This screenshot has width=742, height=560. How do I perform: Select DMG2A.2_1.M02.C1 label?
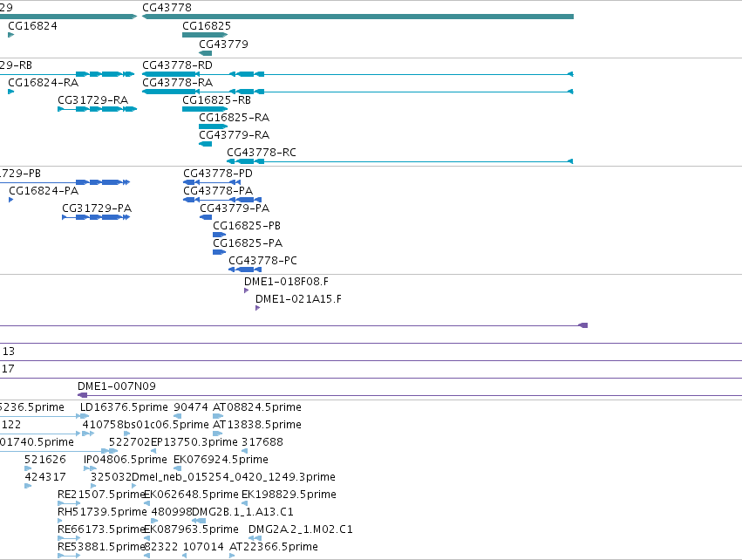301,529
